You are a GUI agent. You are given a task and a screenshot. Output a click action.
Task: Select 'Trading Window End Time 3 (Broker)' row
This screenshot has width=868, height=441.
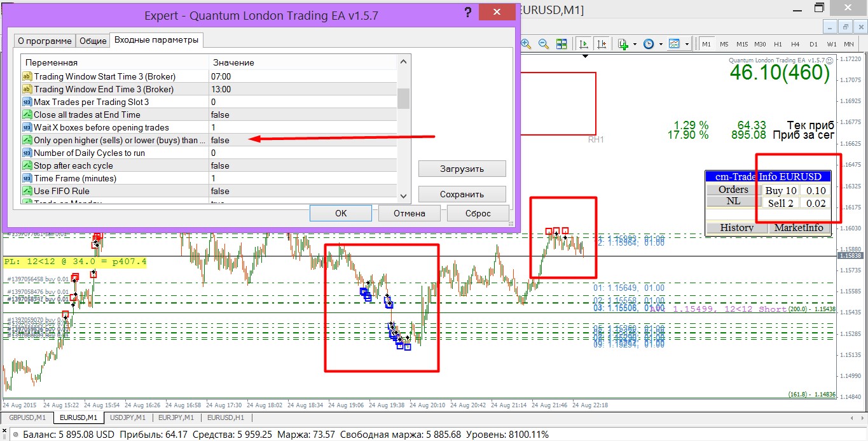click(209, 89)
